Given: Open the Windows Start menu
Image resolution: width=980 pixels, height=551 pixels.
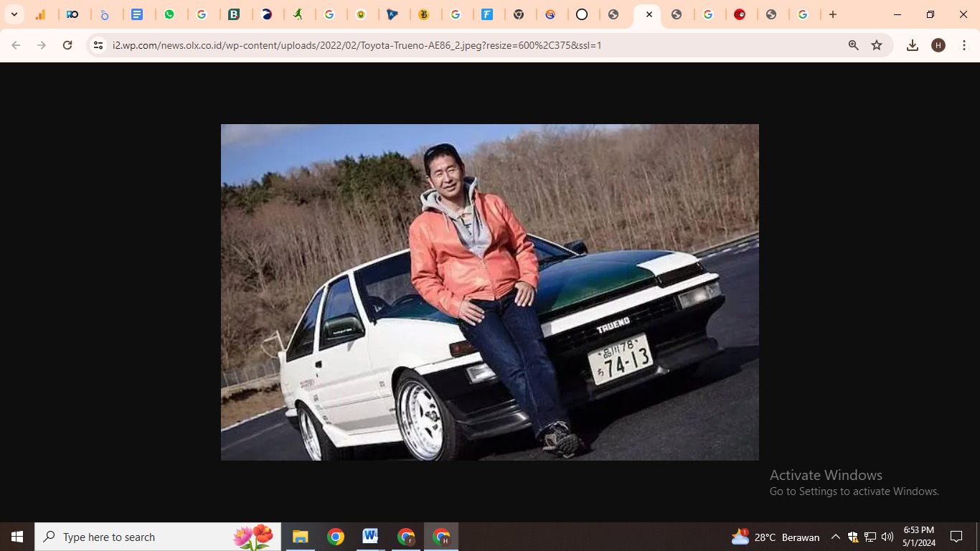Looking at the screenshot, I should 17,537.
